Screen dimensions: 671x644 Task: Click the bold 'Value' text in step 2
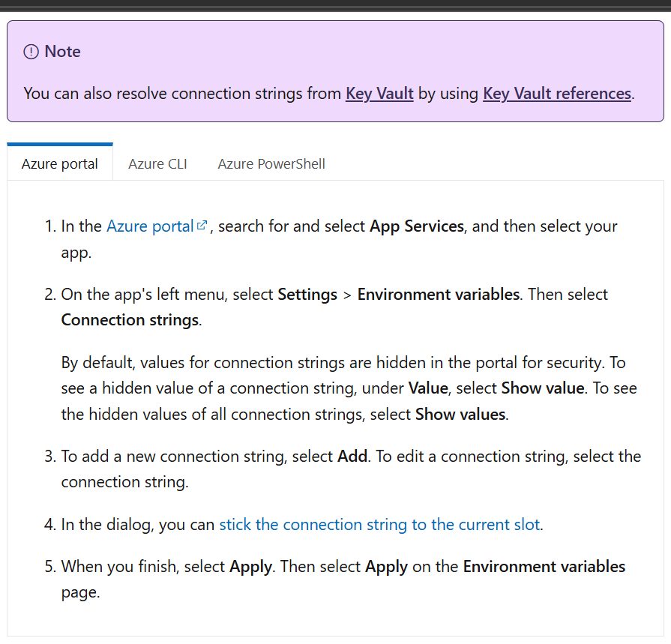[x=428, y=388]
